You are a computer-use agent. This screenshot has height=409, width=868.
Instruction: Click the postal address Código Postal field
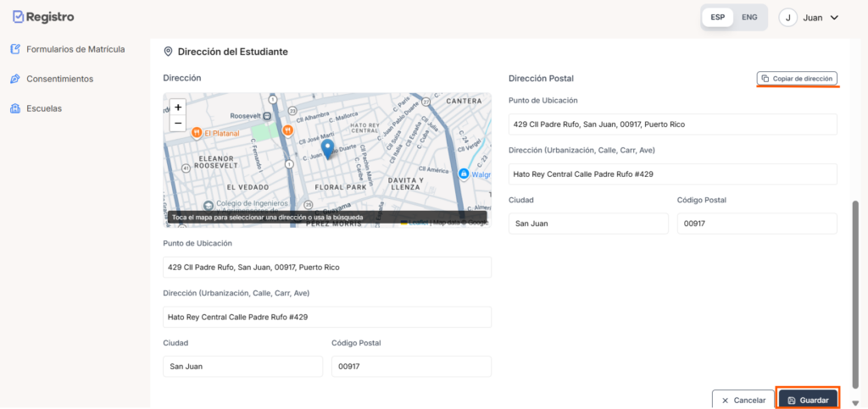[756, 224]
